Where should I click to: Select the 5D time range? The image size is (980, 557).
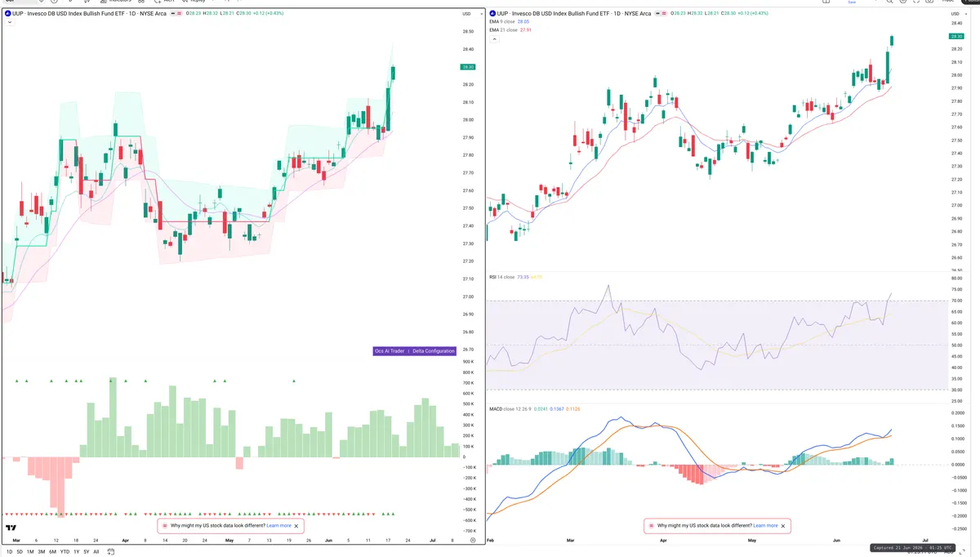coord(20,552)
